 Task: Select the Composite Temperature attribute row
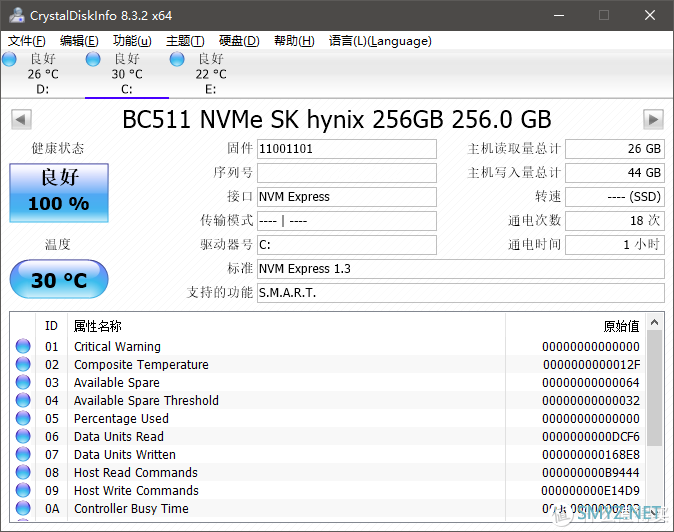[328, 364]
